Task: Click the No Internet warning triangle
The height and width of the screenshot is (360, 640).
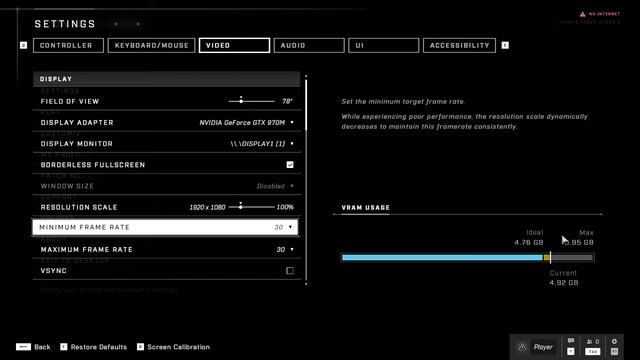Action: (582, 14)
